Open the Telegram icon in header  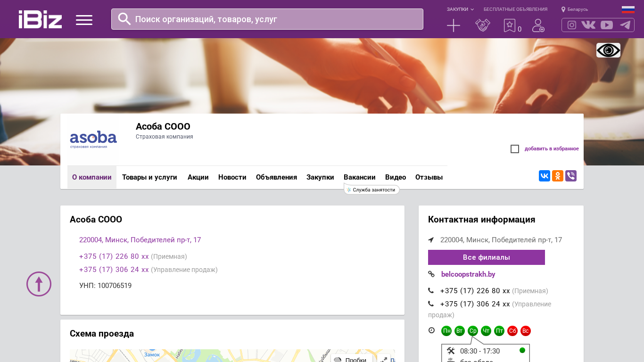click(625, 25)
